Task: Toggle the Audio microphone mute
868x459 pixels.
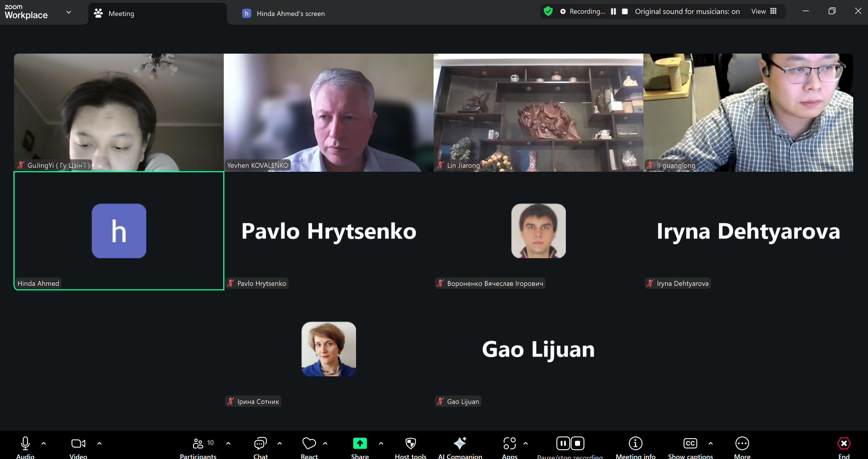Action: coord(25,444)
